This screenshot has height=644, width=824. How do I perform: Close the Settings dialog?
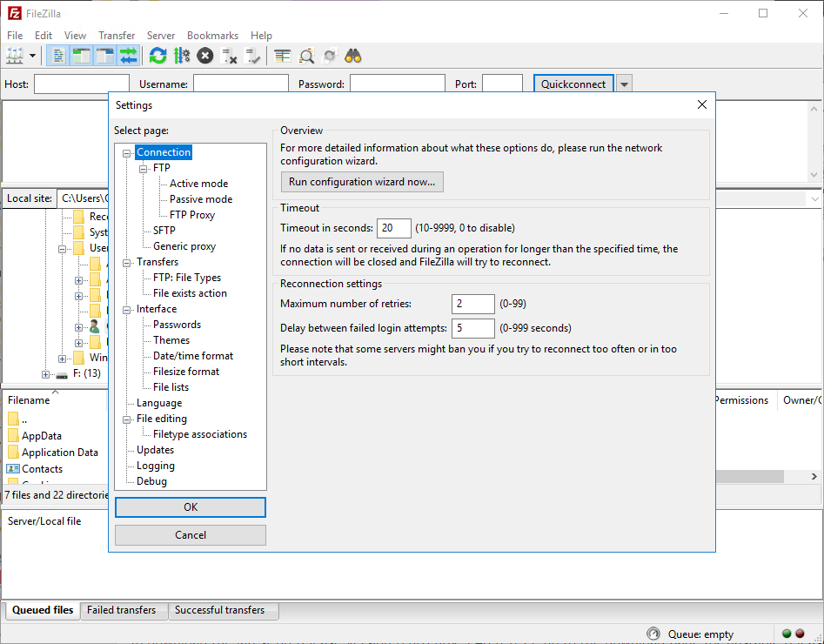701,104
